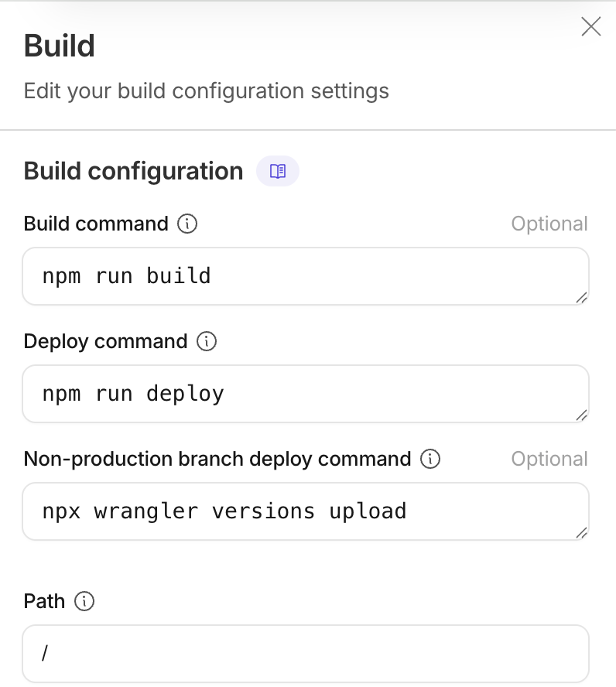Open the build configuration documentation book icon
The height and width of the screenshot is (687, 616).
click(x=278, y=171)
